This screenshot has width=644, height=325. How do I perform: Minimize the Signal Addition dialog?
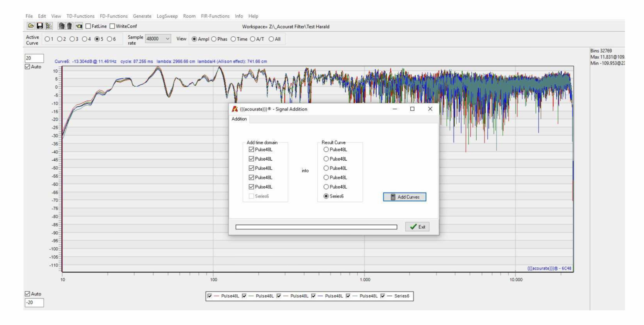(x=395, y=109)
